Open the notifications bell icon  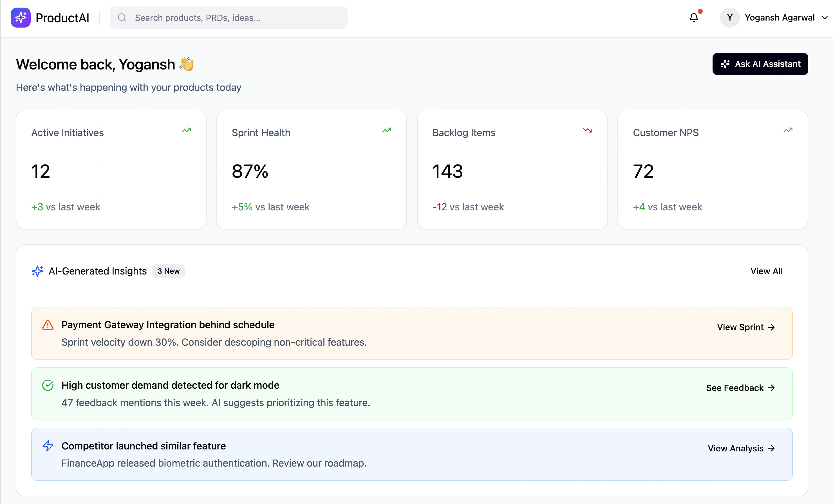693,17
